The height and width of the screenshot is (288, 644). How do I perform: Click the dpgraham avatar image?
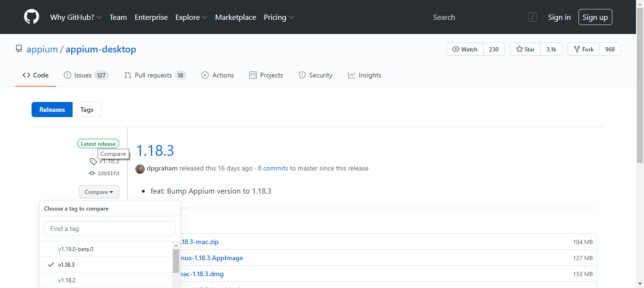click(x=140, y=169)
